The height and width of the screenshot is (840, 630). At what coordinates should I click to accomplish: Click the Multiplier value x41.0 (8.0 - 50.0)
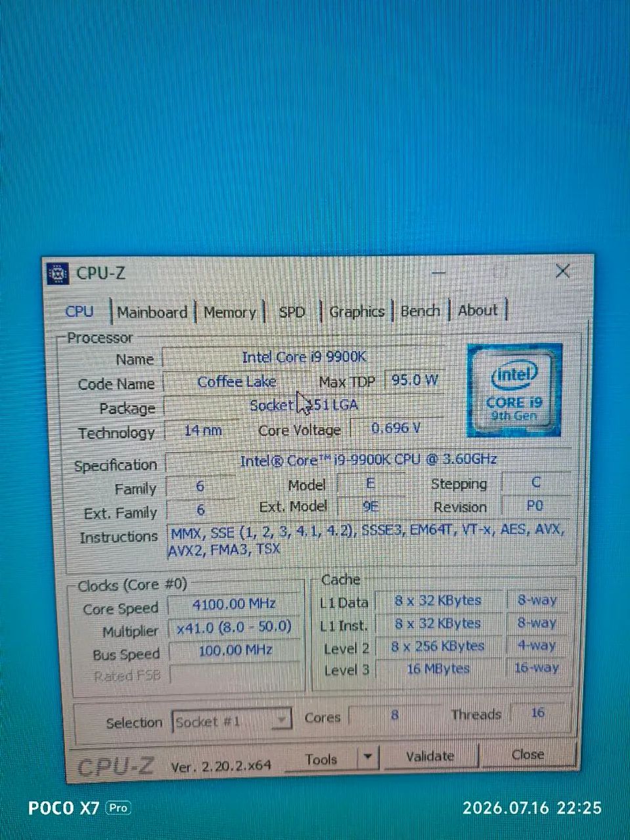click(234, 627)
